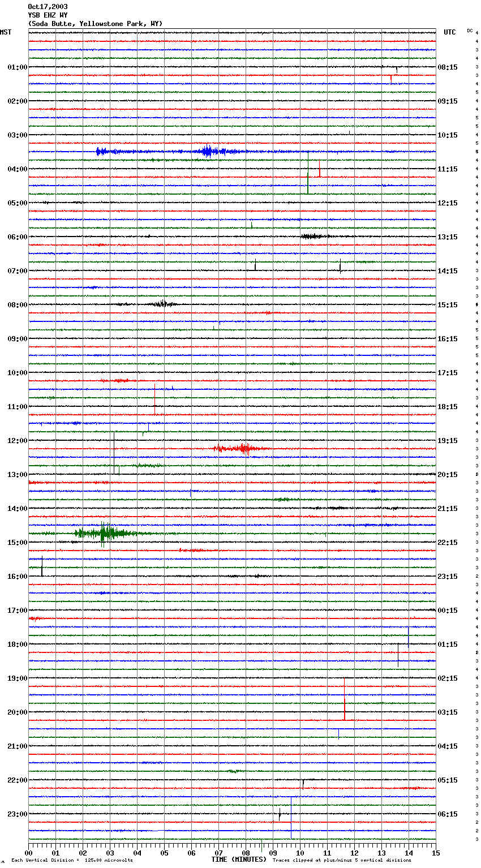Click the '14:15' UTC time label
Screen dimensions: 481x868
coord(448,271)
